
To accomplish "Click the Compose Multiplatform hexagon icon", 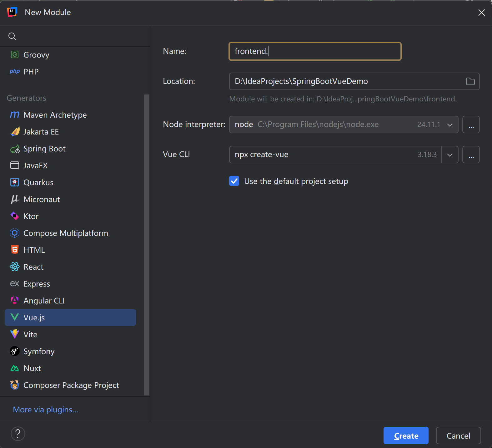I will pyautogui.click(x=15, y=233).
